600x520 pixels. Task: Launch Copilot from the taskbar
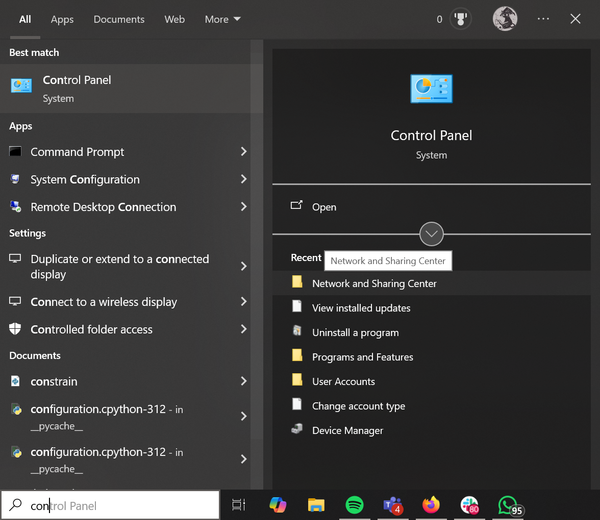pyautogui.click(x=278, y=505)
